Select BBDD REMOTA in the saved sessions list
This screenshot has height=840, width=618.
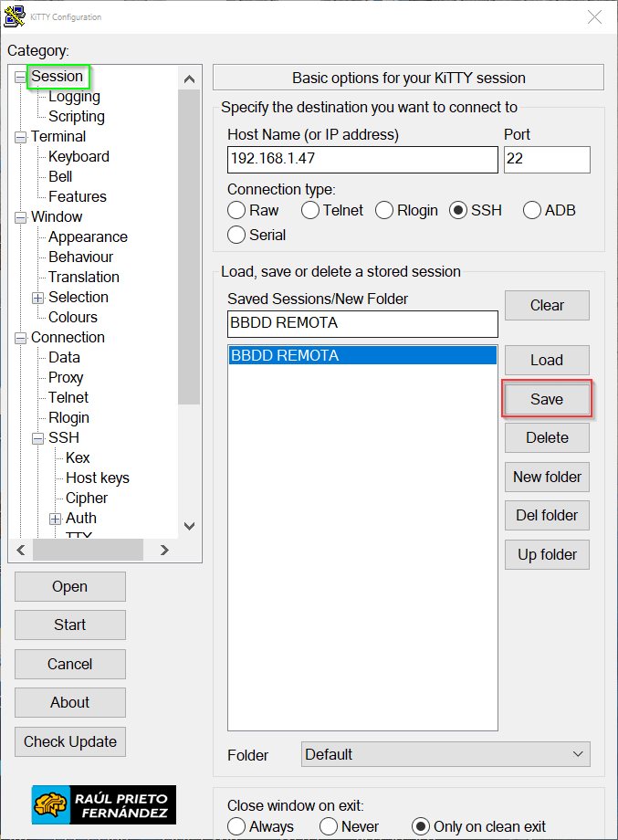click(x=361, y=355)
